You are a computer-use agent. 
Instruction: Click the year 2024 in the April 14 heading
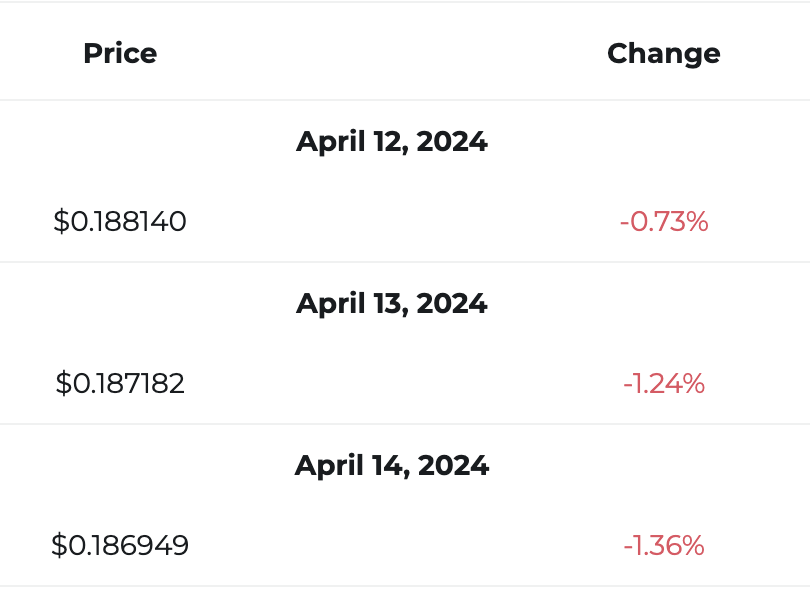(x=453, y=465)
